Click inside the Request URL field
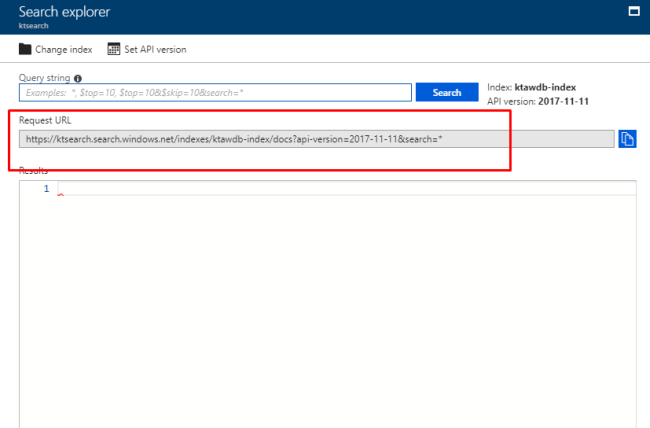This screenshot has width=650, height=428. click(317, 139)
